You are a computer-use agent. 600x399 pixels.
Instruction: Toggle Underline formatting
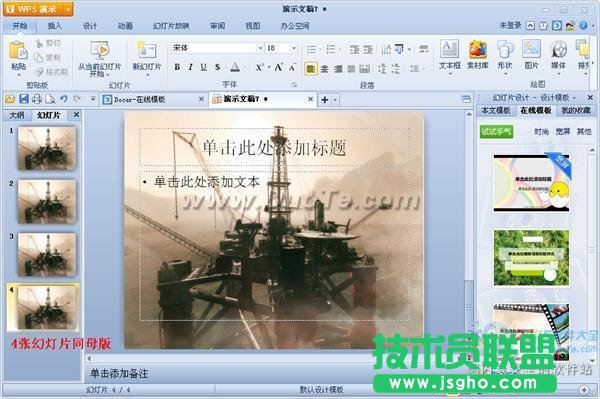click(x=204, y=67)
